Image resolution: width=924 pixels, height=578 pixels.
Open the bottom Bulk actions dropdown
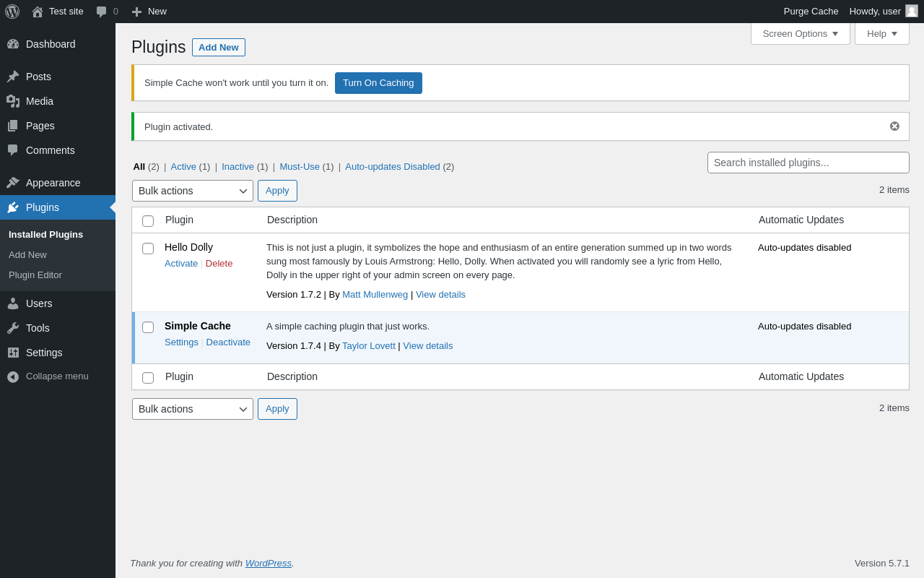coord(193,409)
